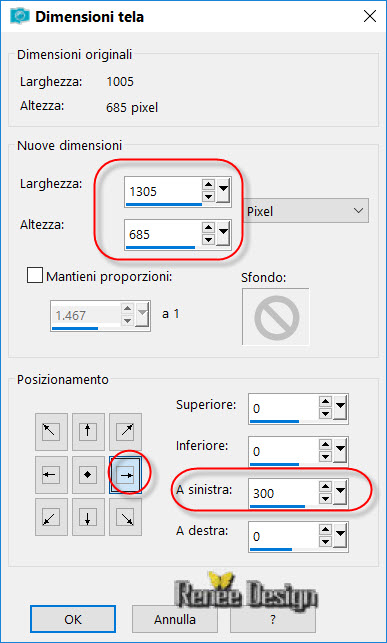Open the Pixel units dropdown
This screenshot has width=387, height=643.
[307, 211]
